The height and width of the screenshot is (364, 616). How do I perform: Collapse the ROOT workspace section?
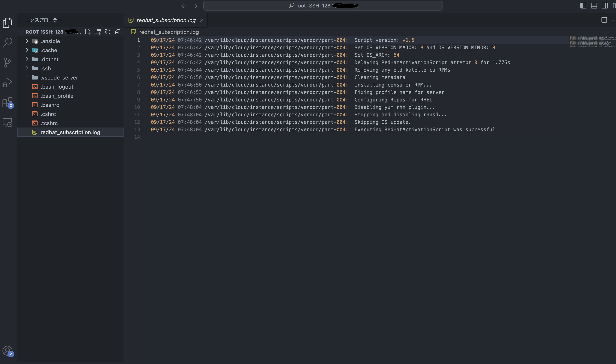tap(22, 32)
